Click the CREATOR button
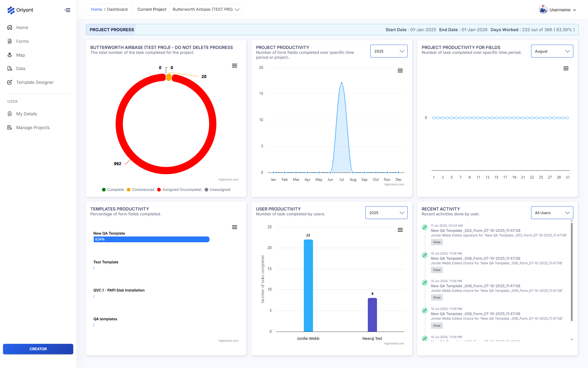The image size is (588, 368). [38, 349]
